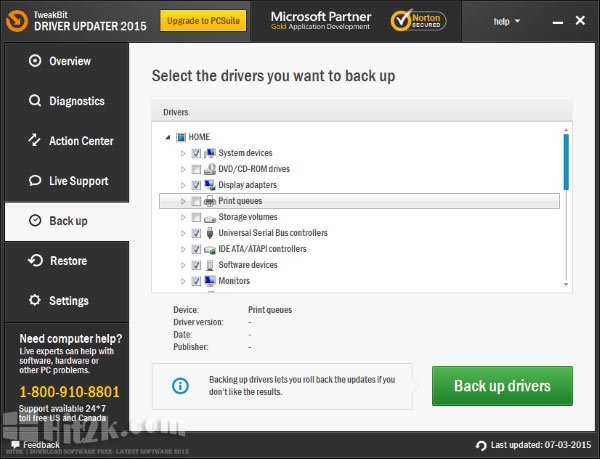Click the drivers list scroll up arrow
The width and height of the screenshot is (600, 459).
(x=566, y=130)
